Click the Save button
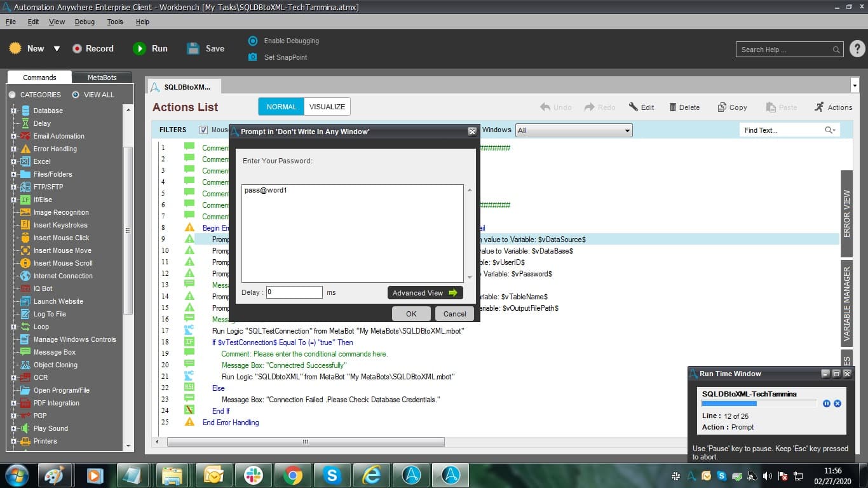 pyautogui.click(x=205, y=48)
